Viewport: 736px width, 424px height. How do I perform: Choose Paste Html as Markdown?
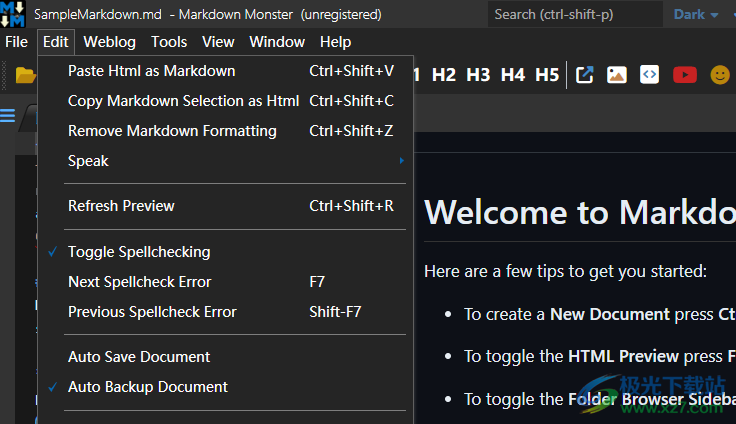226,71
